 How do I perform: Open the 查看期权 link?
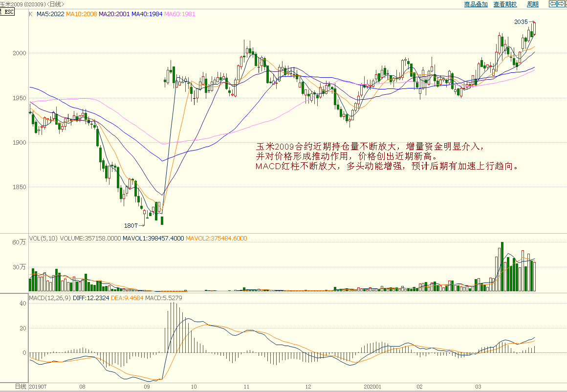pyautogui.click(x=505, y=4)
